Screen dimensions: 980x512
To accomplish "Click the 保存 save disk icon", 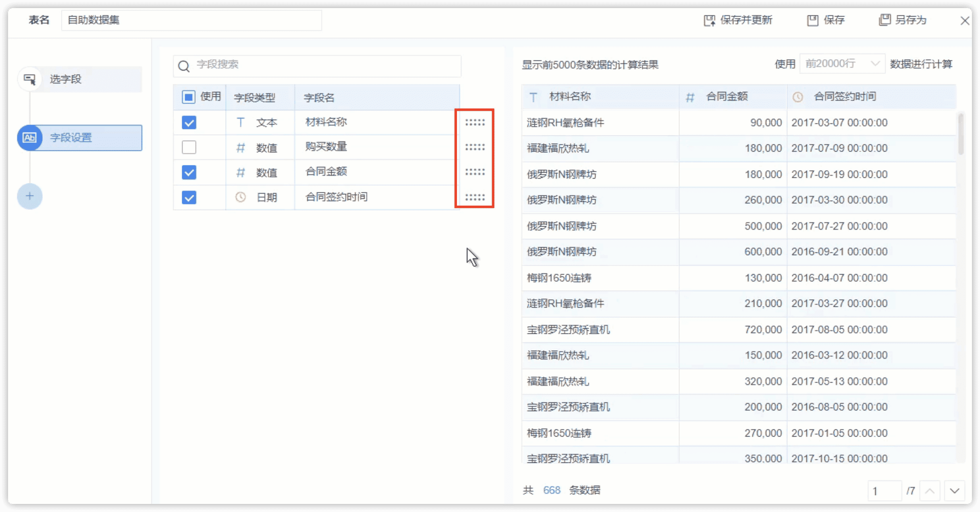I will click(813, 20).
